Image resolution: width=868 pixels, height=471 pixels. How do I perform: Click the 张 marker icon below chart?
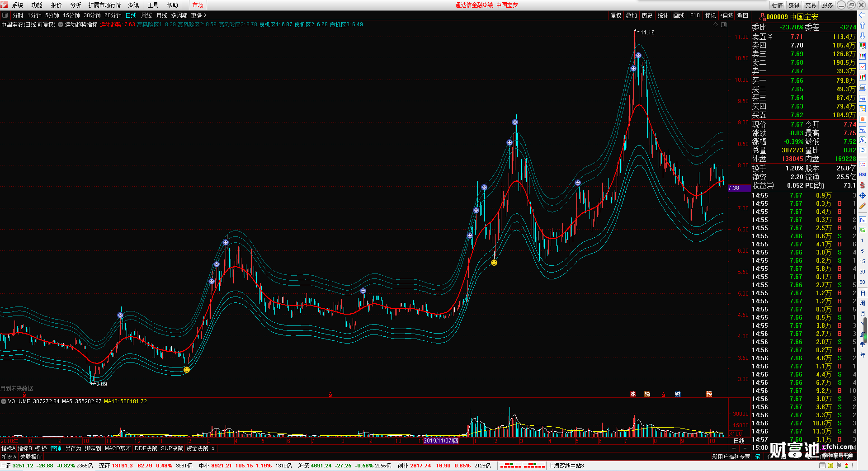pyautogui.click(x=633, y=394)
